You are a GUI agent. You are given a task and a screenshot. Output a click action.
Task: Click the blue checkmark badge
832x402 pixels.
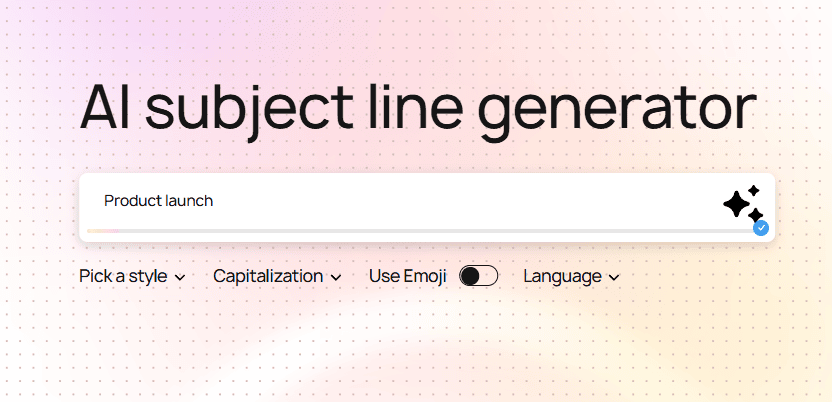click(x=761, y=228)
